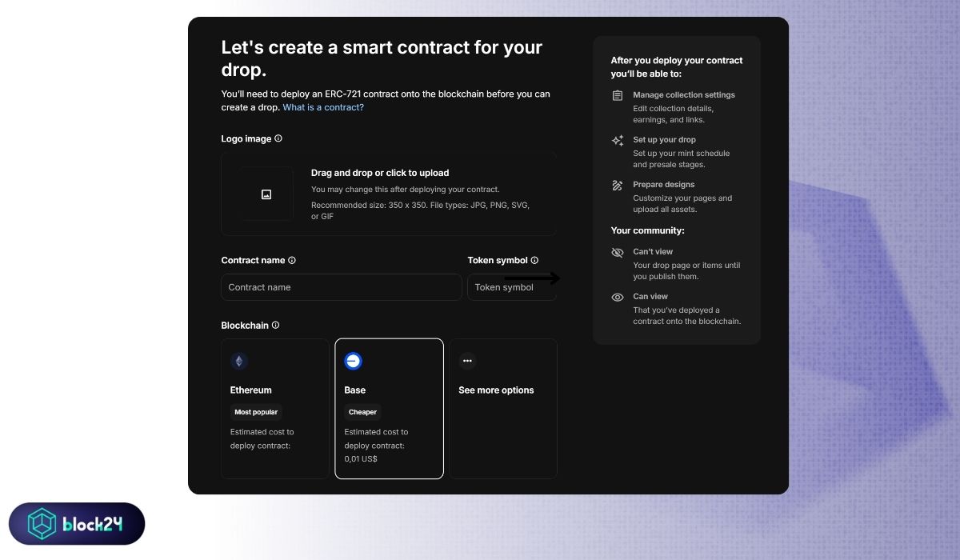Click the Can't view crossed-eye icon
The image size is (960, 560).
coord(618,252)
